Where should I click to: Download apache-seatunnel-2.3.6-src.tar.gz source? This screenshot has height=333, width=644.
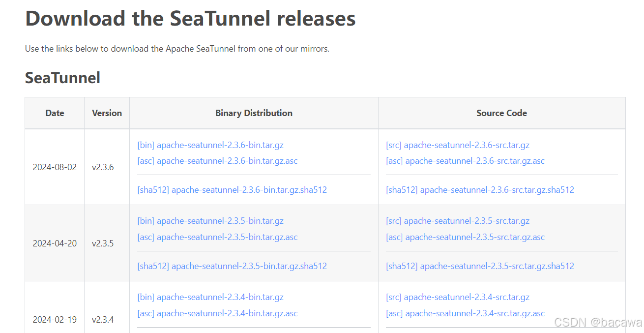coord(458,145)
